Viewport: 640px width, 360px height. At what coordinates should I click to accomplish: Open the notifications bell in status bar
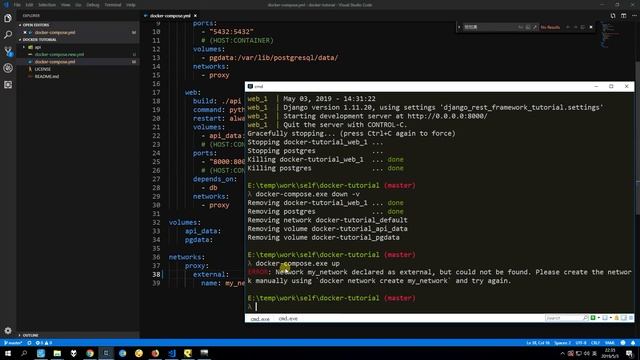point(633,343)
